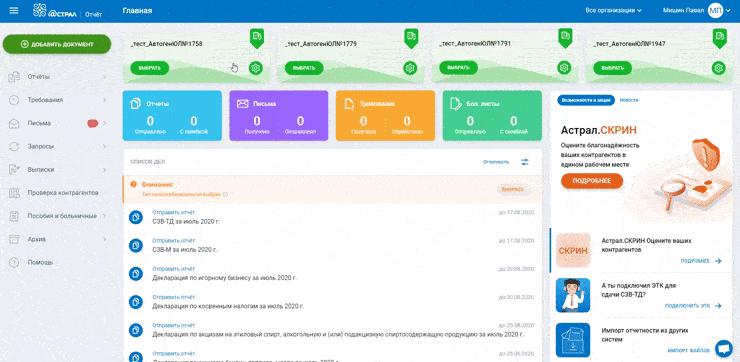This screenshot has height=362, width=740.
Task: Click Отправить отчёт above СЗВ-М
Action: click(x=173, y=241)
